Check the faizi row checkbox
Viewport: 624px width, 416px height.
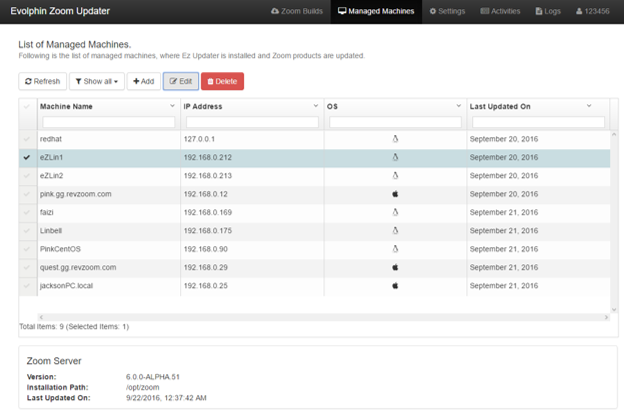pyautogui.click(x=27, y=212)
